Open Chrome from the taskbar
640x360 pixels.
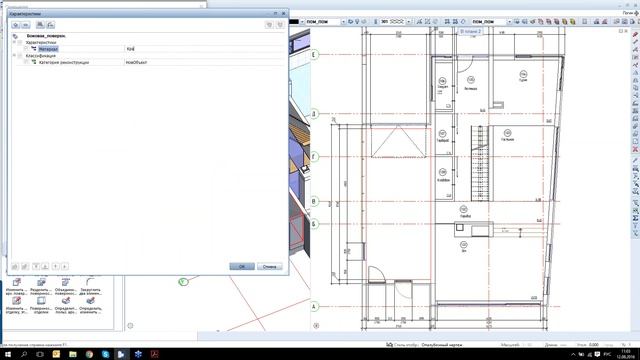[x=89, y=354]
